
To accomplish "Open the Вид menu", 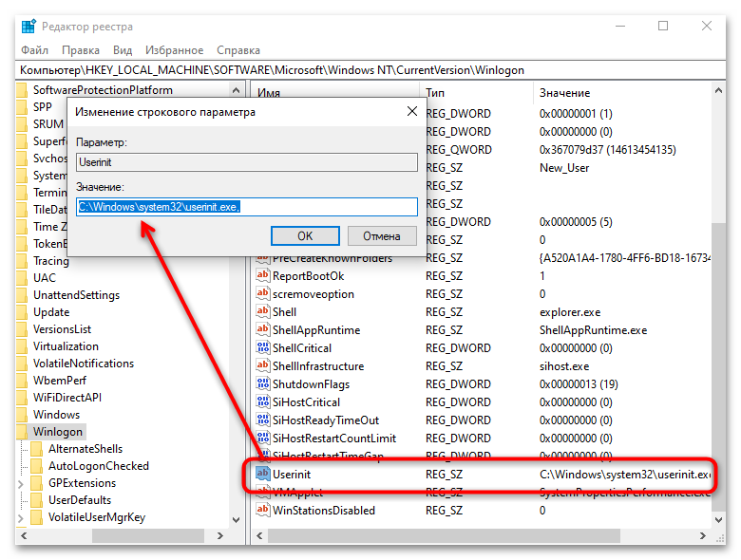I will (x=123, y=50).
